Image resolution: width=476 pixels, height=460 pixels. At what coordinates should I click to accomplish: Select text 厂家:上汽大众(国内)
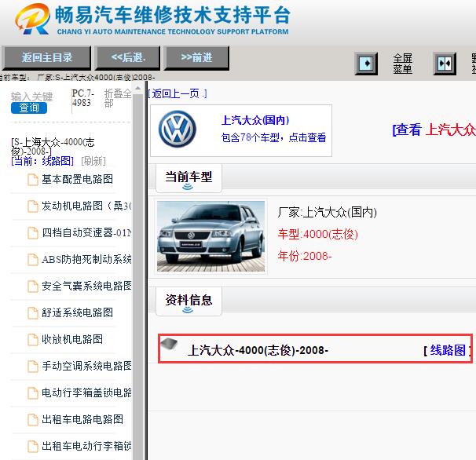point(328,212)
